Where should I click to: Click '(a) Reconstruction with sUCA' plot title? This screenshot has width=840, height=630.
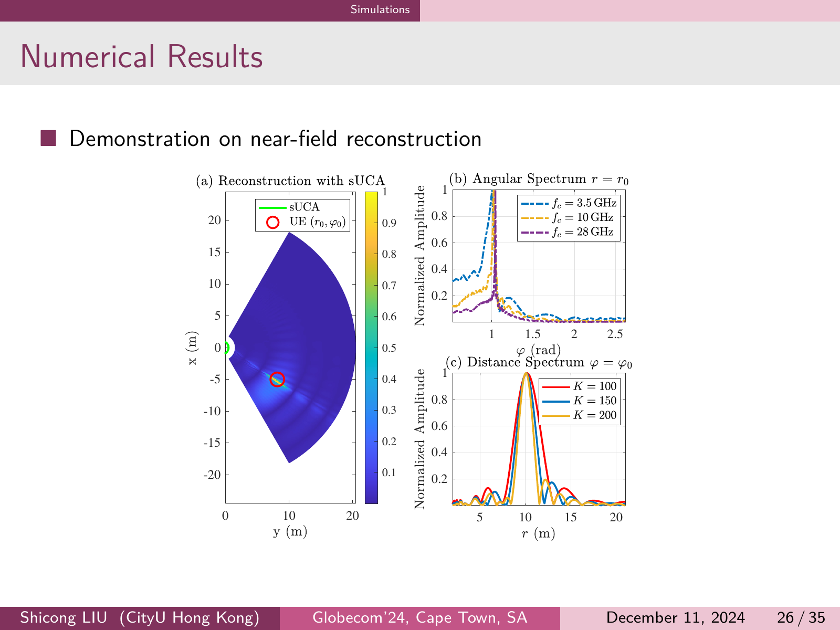[x=290, y=181]
